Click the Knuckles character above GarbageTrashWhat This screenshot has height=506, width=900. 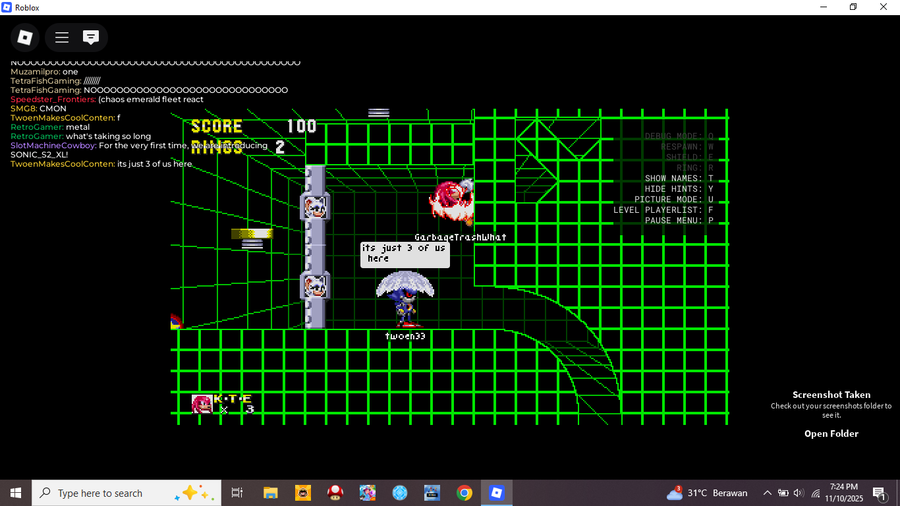[x=452, y=203]
